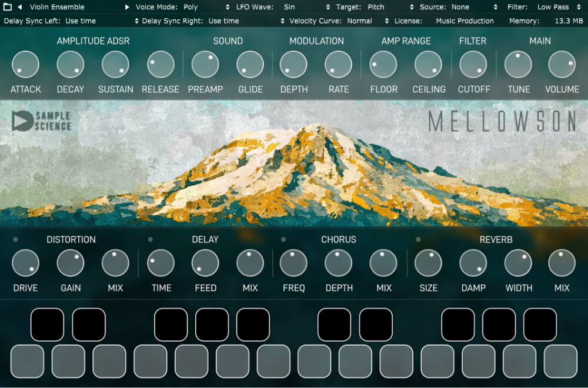Screen dimensions: 588x388
Task: Play the last grey keyboard pad
Action: pyautogui.click(x=560, y=362)
